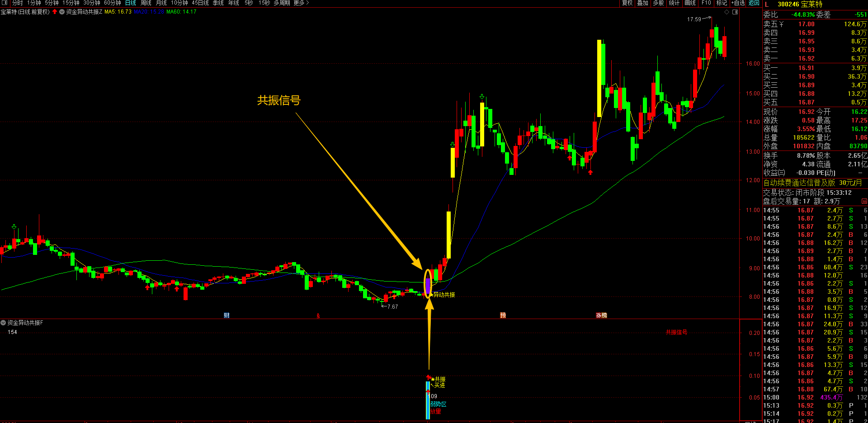Click the 委比 -44.83% value
This screenshot has height=423, width=868.
802,14
